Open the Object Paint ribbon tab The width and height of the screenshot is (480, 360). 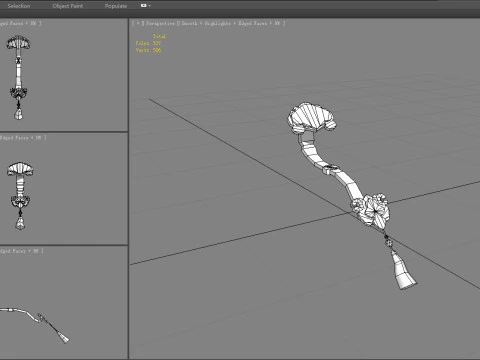68,6
